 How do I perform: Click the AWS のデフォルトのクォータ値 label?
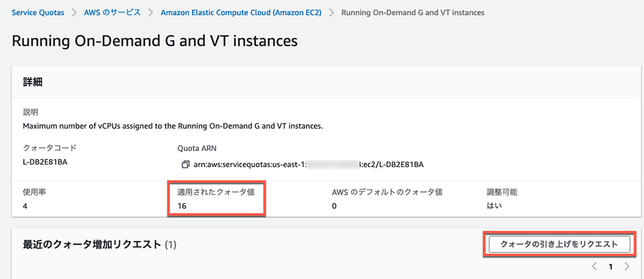click(387, 192)
